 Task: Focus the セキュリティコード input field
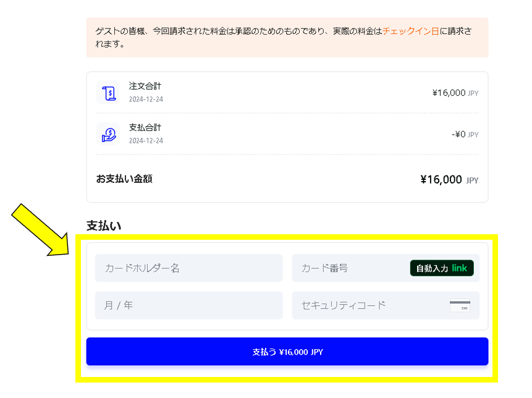368,305
